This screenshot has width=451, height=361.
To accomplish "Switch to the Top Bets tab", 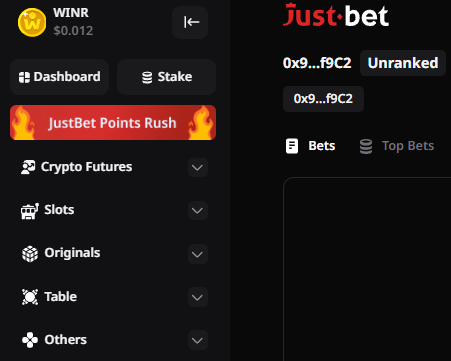I will pos(397,146).
